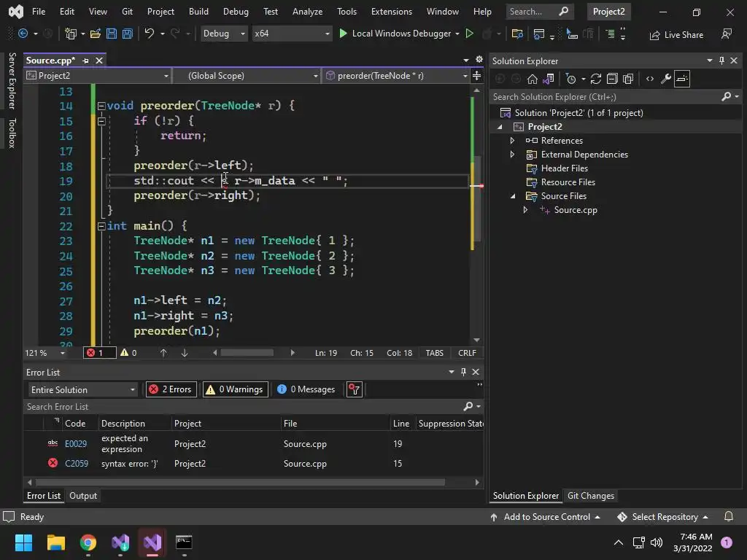Click the editor horizontal scrollbar thumb
This screenshot has height=560, width=747.
(247, 353)
